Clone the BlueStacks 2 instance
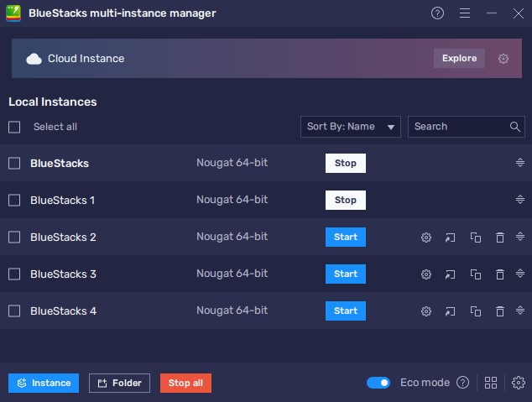Viewport: 532px width, 402px height. click(x=475, y=238)
